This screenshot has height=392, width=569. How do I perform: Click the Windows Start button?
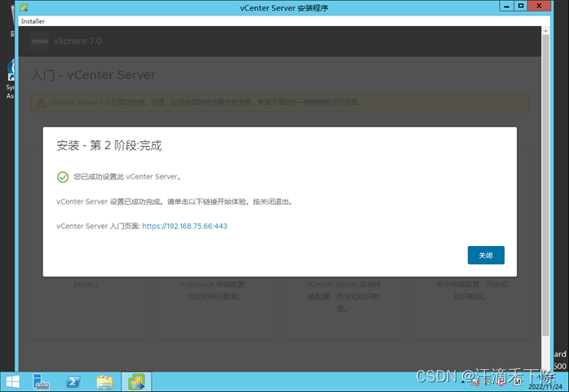coord(12,381)
